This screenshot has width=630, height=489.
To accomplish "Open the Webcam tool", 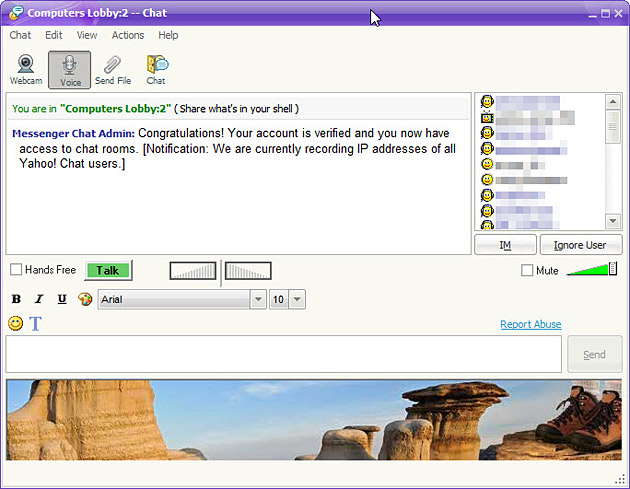I will [x=26, y=70].
